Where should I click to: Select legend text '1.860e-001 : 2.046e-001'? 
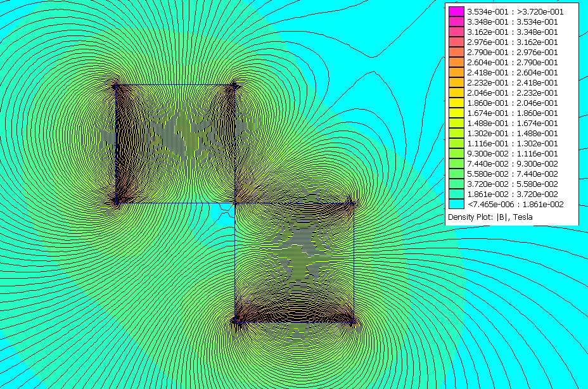513,103
